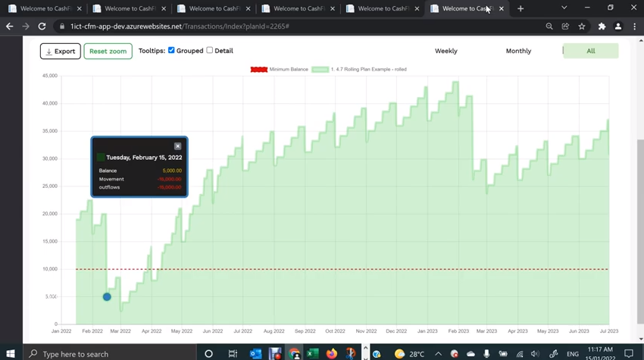Screen dimensions: 644x360
Task: Close the February 15 tooltip popup
Action: click(x=177, y=146)
